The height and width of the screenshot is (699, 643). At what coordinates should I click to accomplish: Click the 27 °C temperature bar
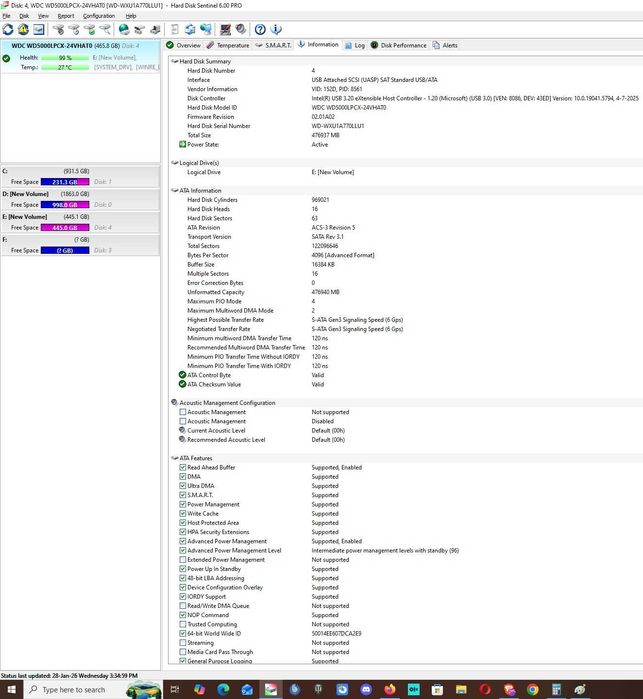65,67
